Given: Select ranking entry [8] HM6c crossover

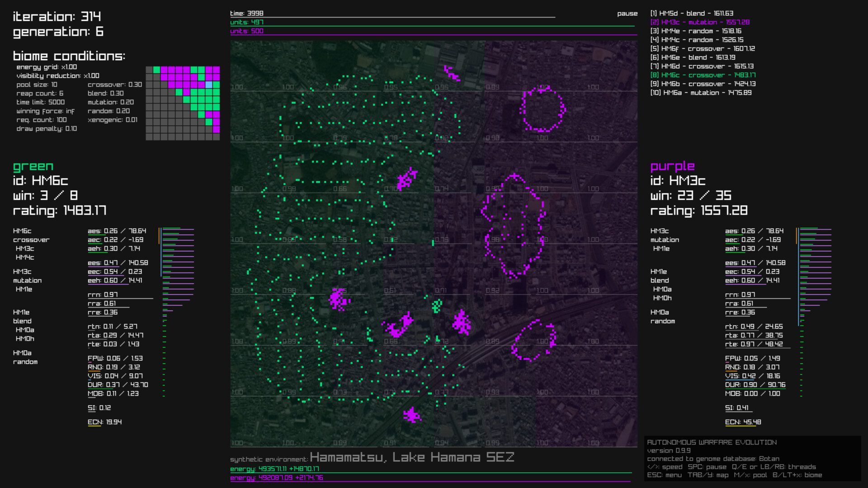Looking at the screenshot, I should tap(703, 75).
